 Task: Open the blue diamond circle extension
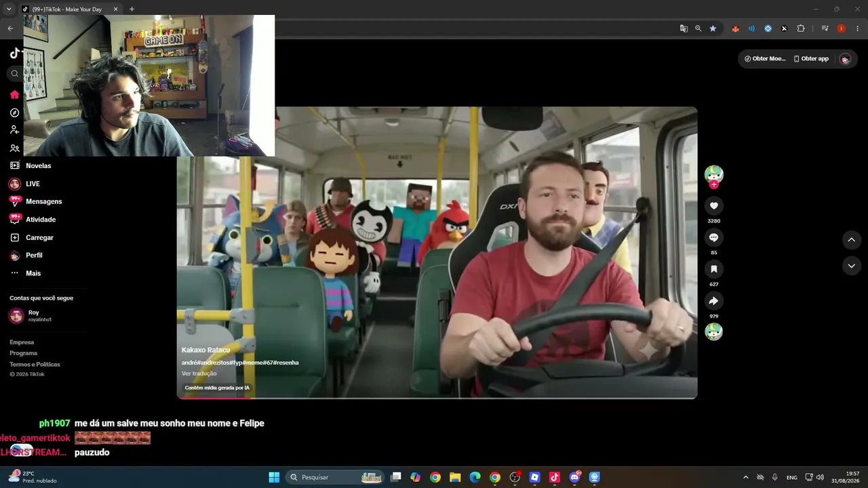point(768,28)
